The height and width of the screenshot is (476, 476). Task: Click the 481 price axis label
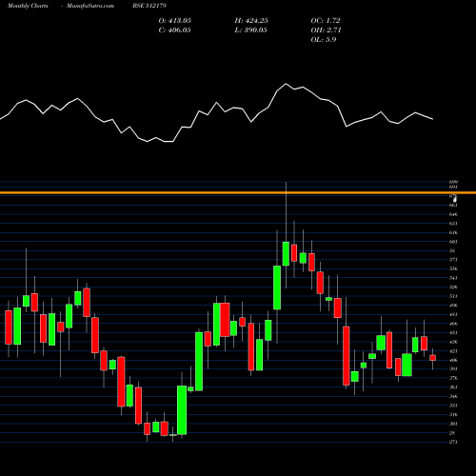(x=453, y=314)
